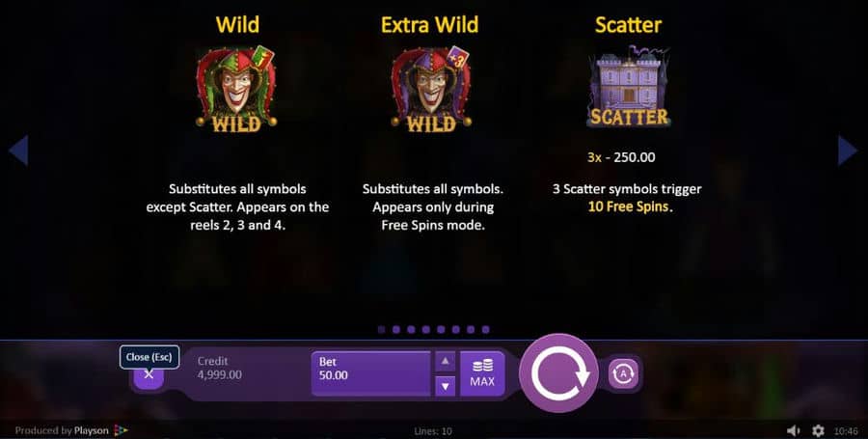The image size is (868, 439).
Task: Click the purple spin button
Action: coord(558,373)
